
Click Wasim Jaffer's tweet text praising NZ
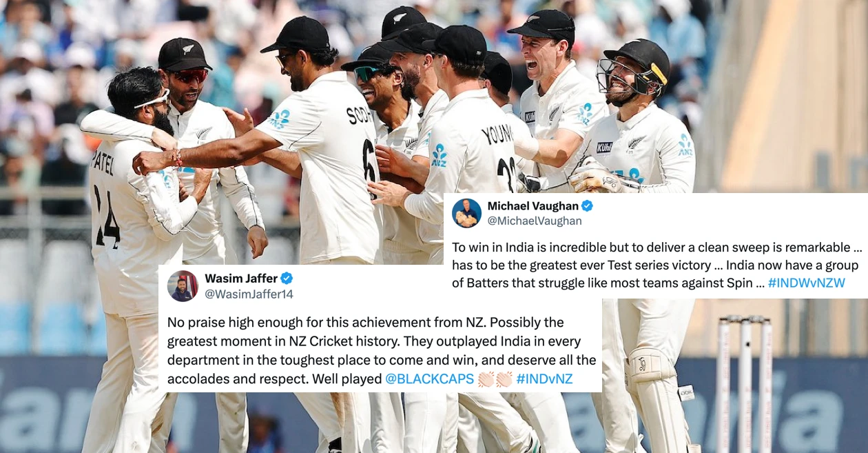click(x=382, y=351)
